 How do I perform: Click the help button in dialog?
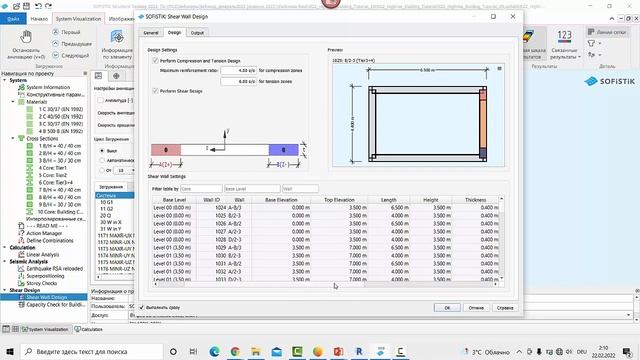pyautogui.click(x=505, y=308)
